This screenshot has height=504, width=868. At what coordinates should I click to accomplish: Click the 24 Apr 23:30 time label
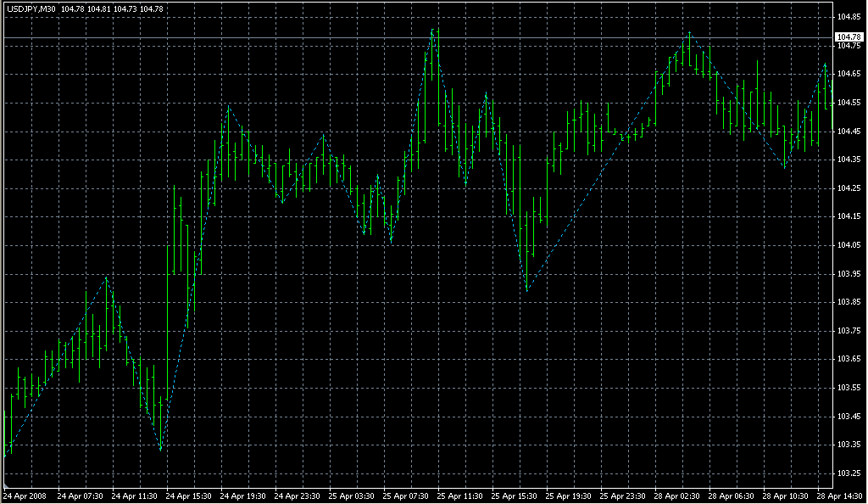click(296, 496)
